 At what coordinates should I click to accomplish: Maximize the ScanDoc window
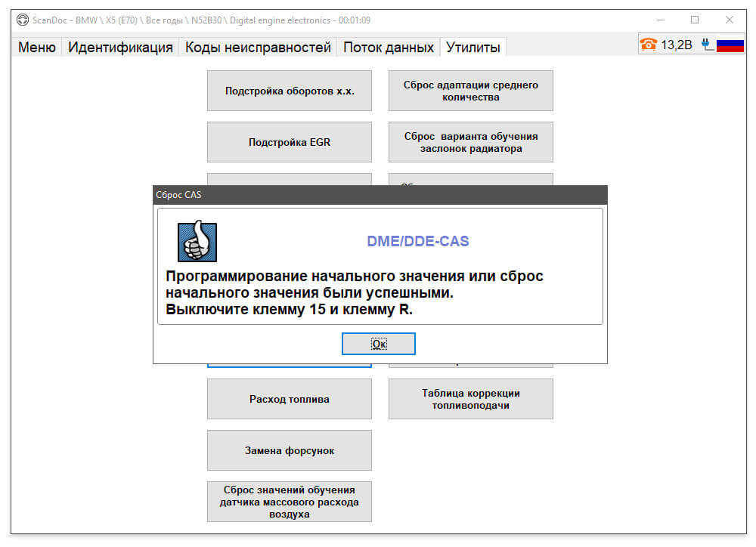click(x=695, y=20)
